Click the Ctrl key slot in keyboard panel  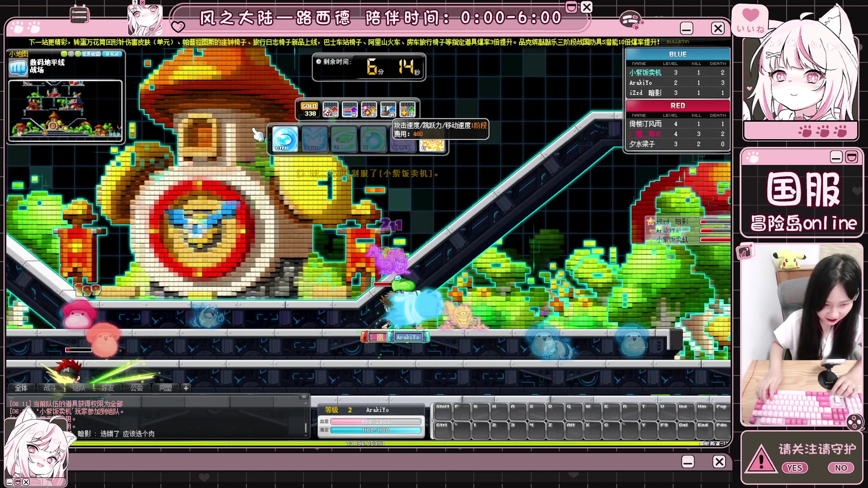click(443, 431)
